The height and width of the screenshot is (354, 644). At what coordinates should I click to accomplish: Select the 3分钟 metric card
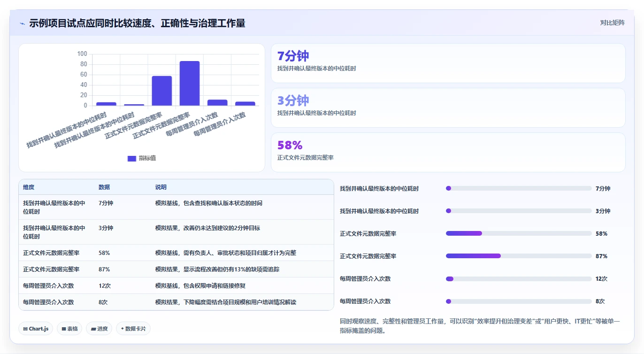[x=448, y=108]
